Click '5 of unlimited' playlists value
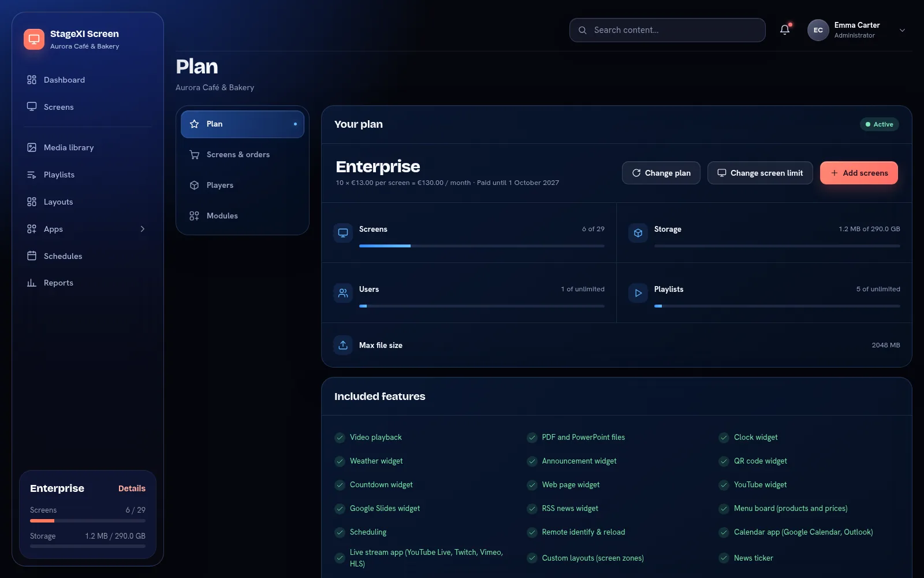This screenshot has width=924, height=578. 878,289
